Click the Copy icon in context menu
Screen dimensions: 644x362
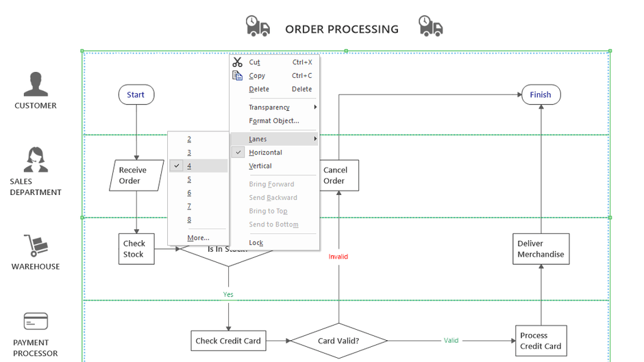click(237, 76)
